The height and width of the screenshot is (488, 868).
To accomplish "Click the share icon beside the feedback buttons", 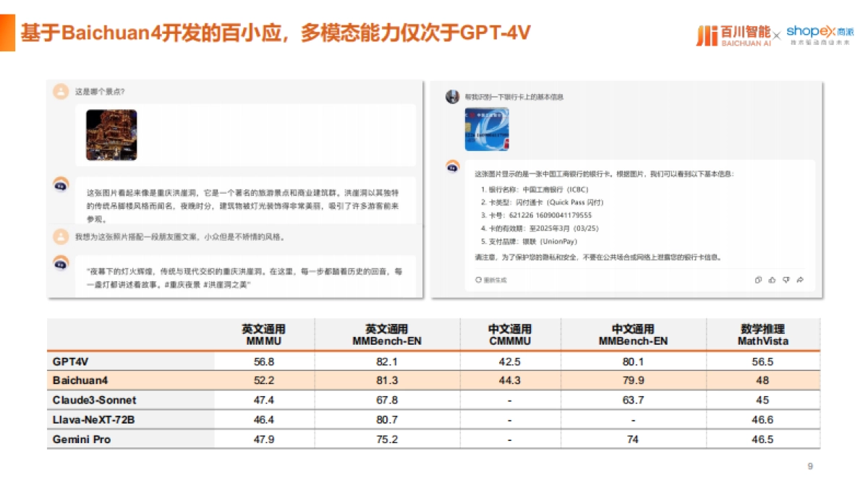I will point(800,280).
